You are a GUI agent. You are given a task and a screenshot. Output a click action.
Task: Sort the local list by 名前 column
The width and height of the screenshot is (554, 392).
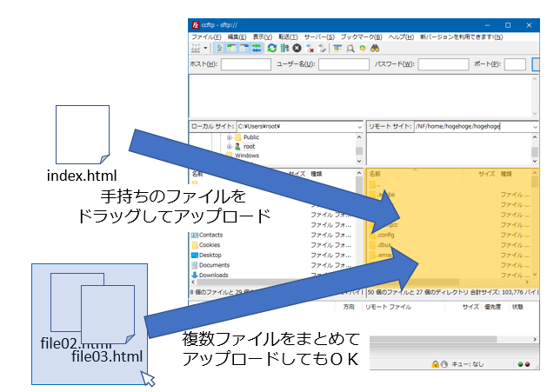(x=197, y=174)
